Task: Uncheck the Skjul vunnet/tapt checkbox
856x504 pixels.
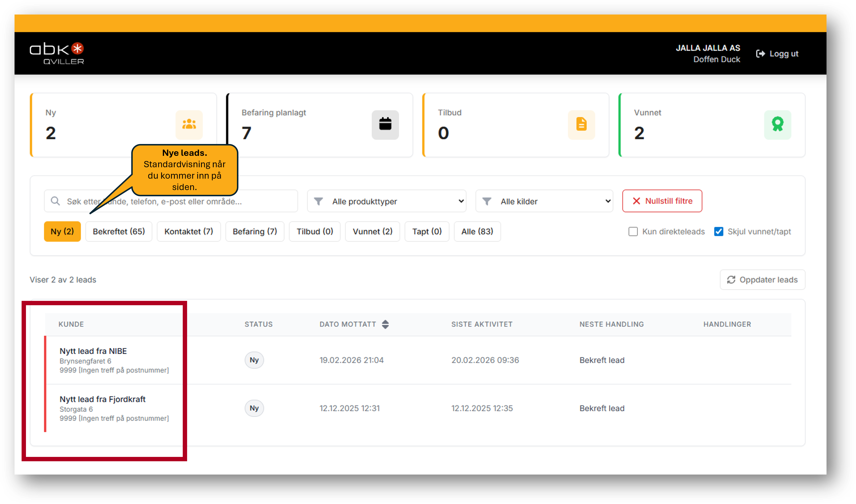Action: pyautogui.click(x=718, y=232)
